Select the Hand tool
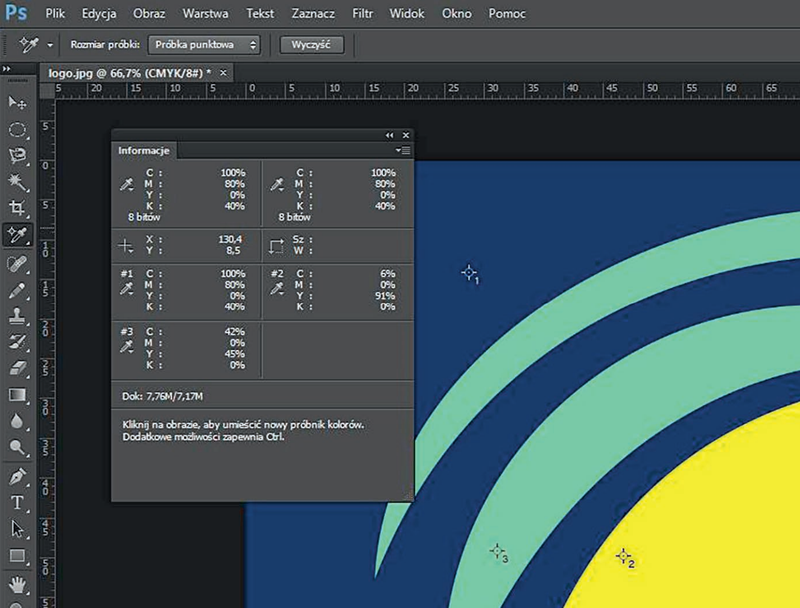Image resolution: width=800 pixels, height=608 pixels. (18, 583)
